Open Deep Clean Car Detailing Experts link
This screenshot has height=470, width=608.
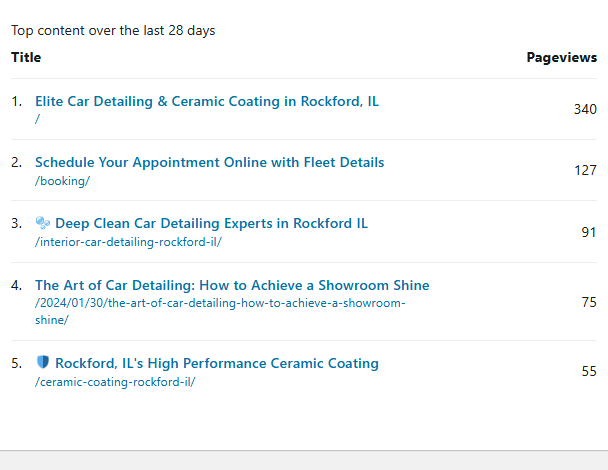(211, 224)
